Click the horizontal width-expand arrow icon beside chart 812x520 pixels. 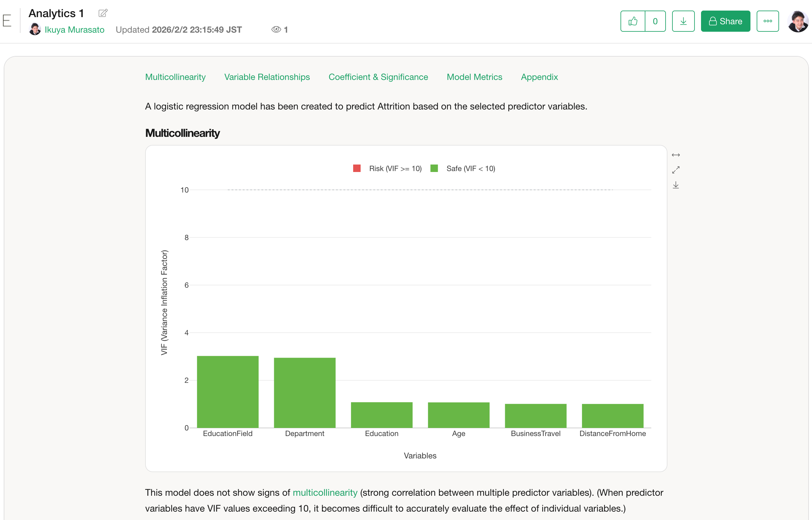(x=676, y=155)
